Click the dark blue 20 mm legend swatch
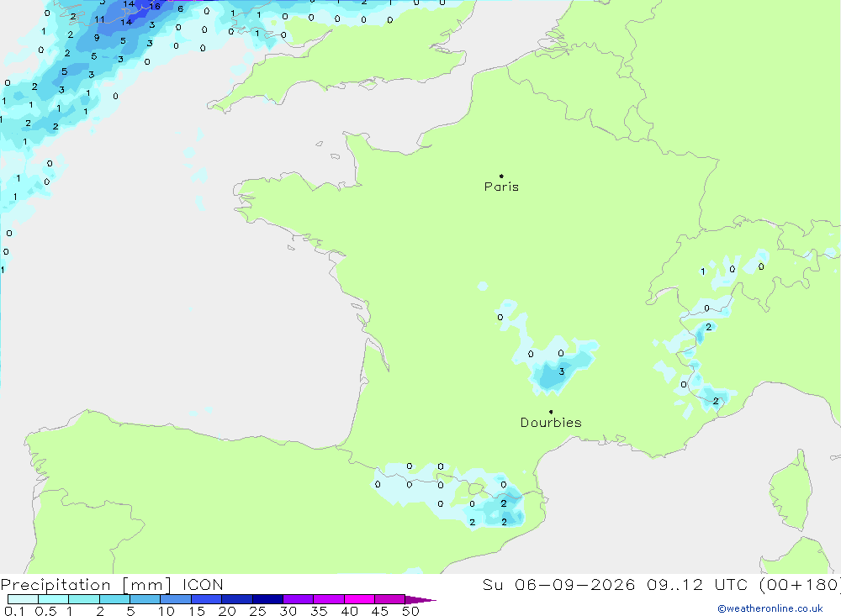The height and width of the screenshot is (616, 841). (237, 599)
